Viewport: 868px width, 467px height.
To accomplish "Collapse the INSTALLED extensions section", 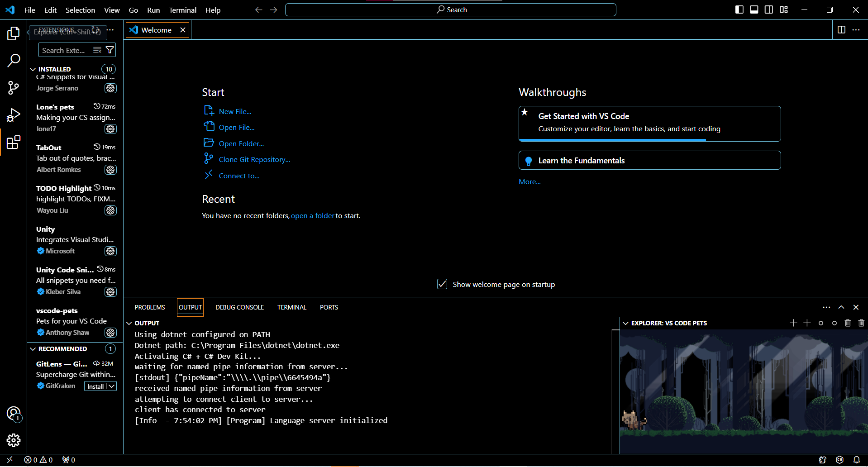I will (33, 69).
